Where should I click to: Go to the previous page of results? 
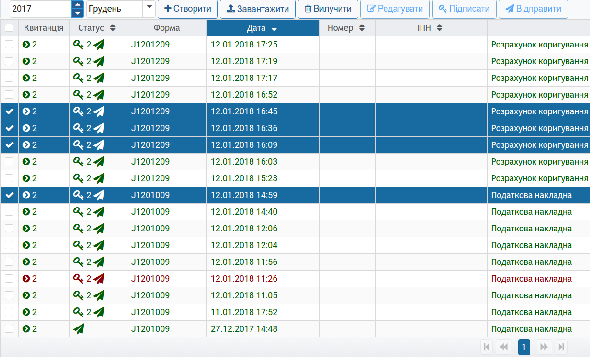coord(504,346)
